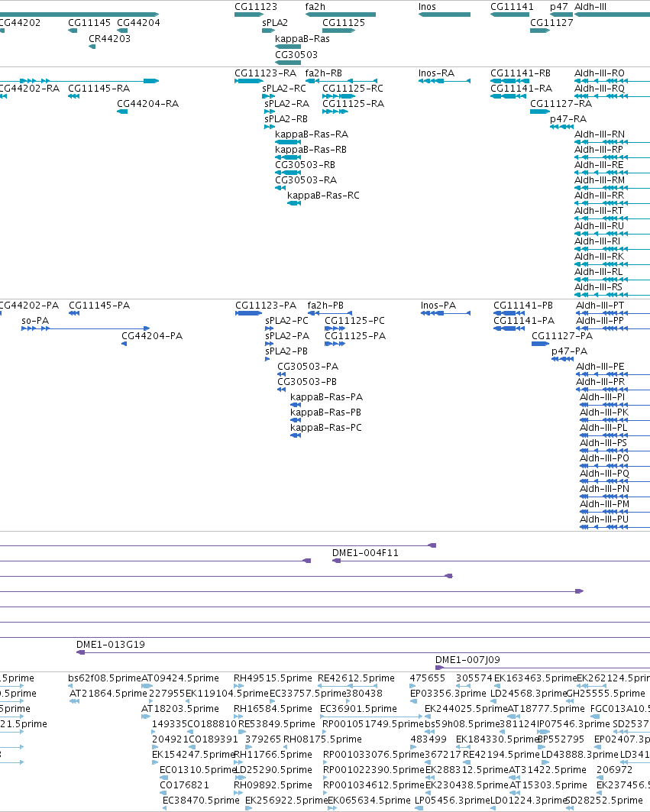650x812 pixels.
Task: Click the CG11125 gene label
Action: point(344,23)
